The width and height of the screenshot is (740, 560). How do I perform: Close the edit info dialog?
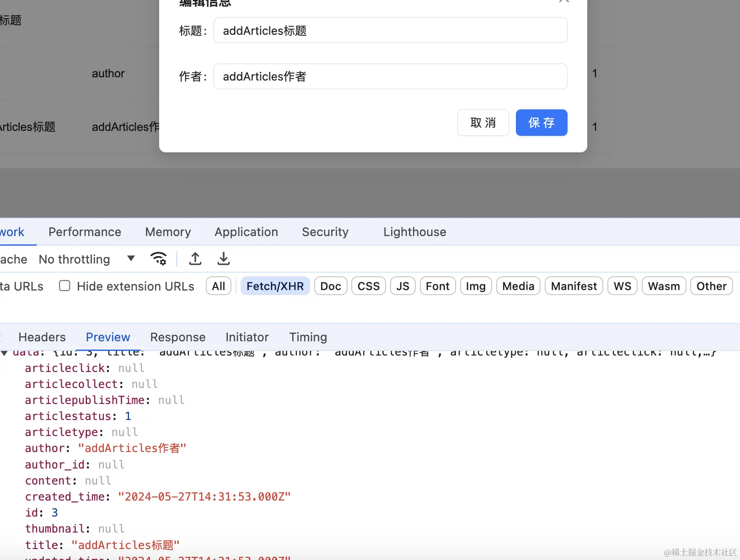pos(563,1)
